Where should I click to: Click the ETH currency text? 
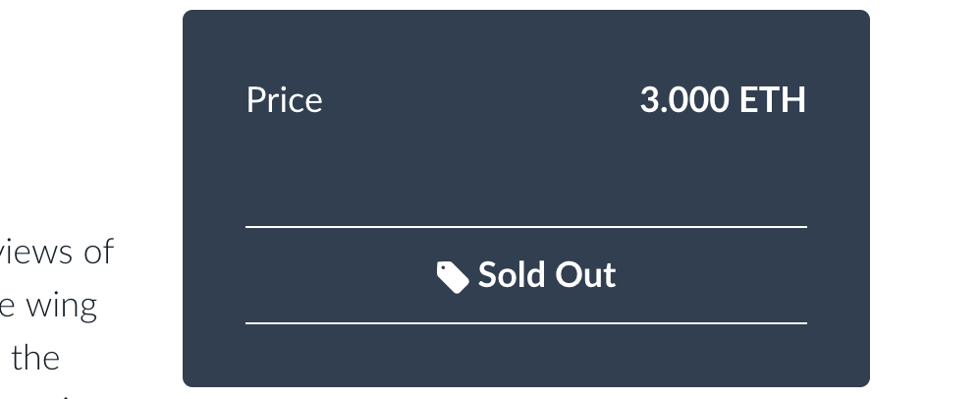pos(773,100)
